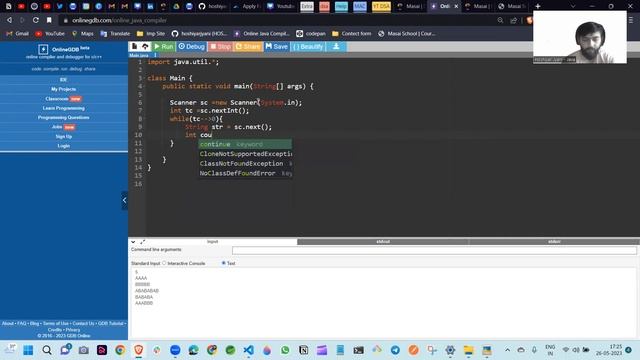Click Sign Up in sidebar
This screenshot has width=640, height=360.
coord(64,136)
